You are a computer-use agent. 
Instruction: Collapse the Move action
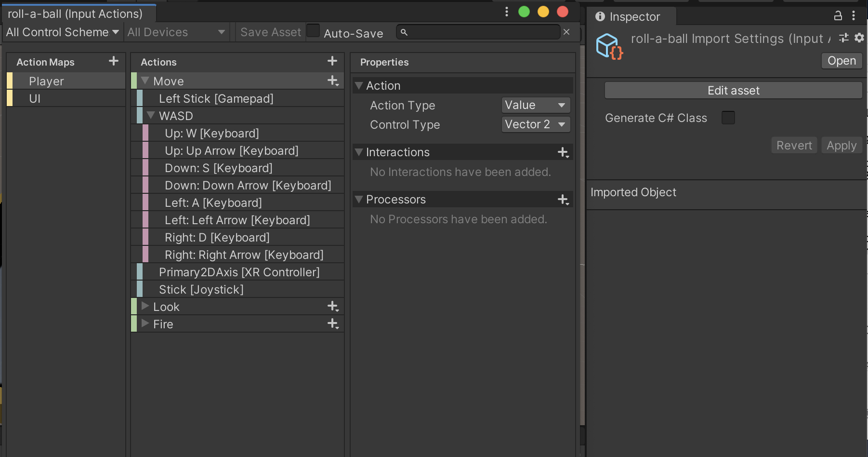pyautogui.click(x=145, y=81)
